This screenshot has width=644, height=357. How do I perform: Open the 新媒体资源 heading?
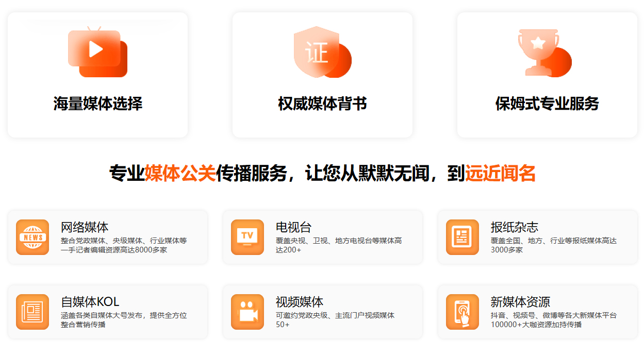point(520,302)
